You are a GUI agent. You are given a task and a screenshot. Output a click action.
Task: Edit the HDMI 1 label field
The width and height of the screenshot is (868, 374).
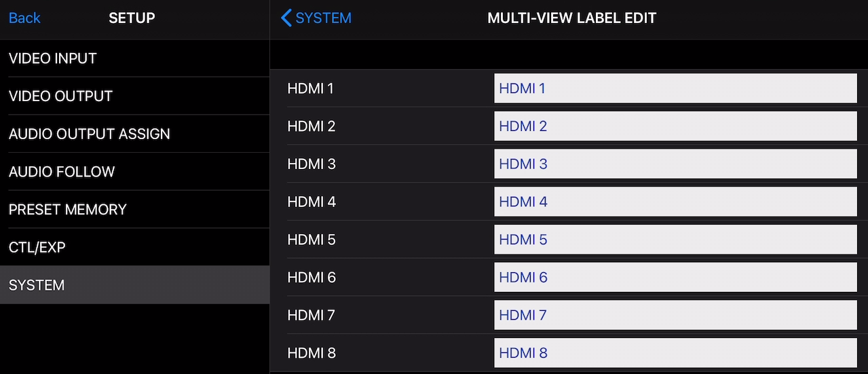[x=675, y=88]
